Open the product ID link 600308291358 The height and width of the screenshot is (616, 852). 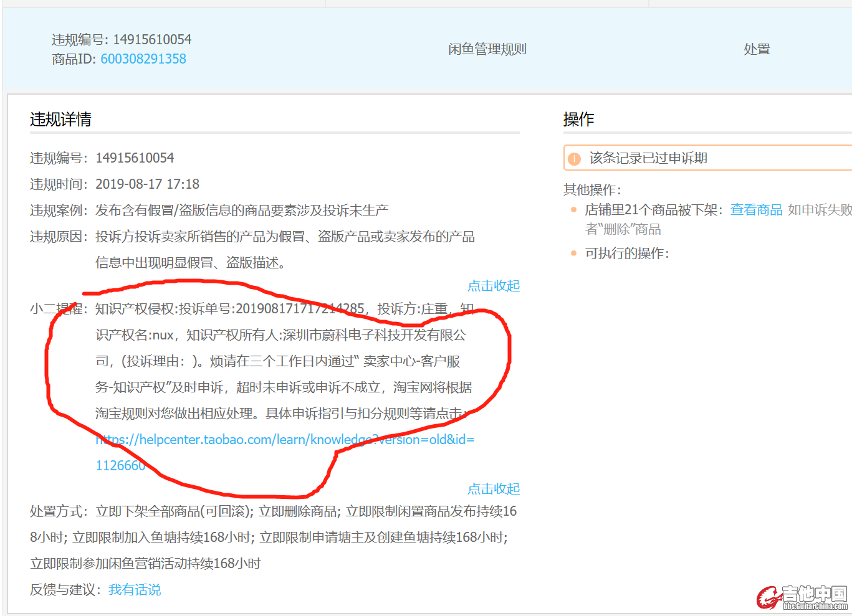point(143,59)
